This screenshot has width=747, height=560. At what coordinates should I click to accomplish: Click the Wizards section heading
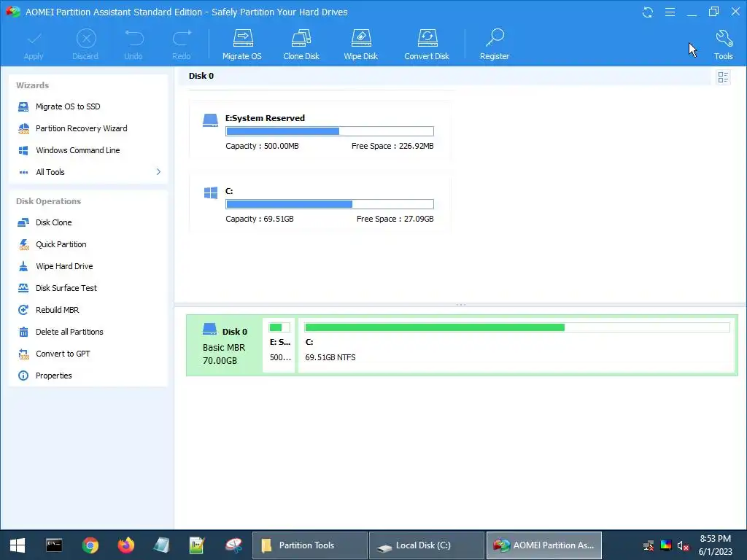[32, 85]
